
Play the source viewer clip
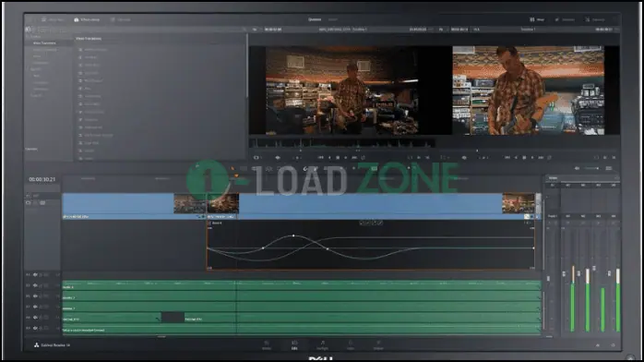click(x=345, y=157)
